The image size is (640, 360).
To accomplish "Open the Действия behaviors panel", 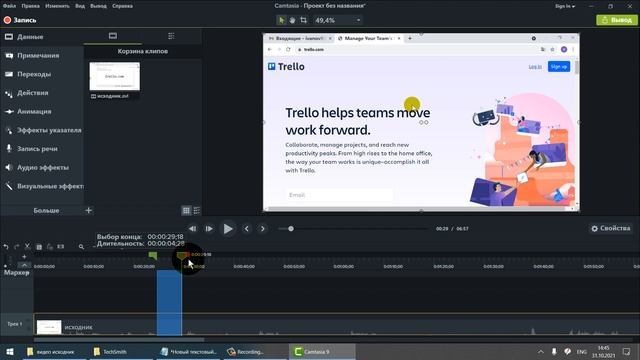I will 27,93.
